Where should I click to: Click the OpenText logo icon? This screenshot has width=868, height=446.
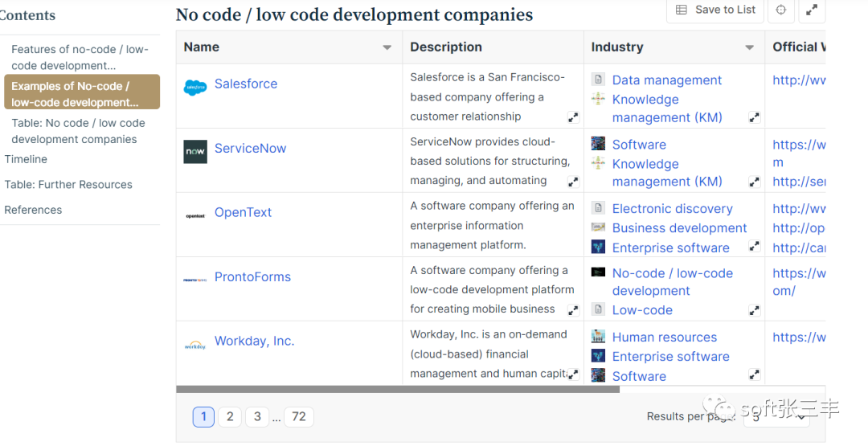tap(195, 215)
